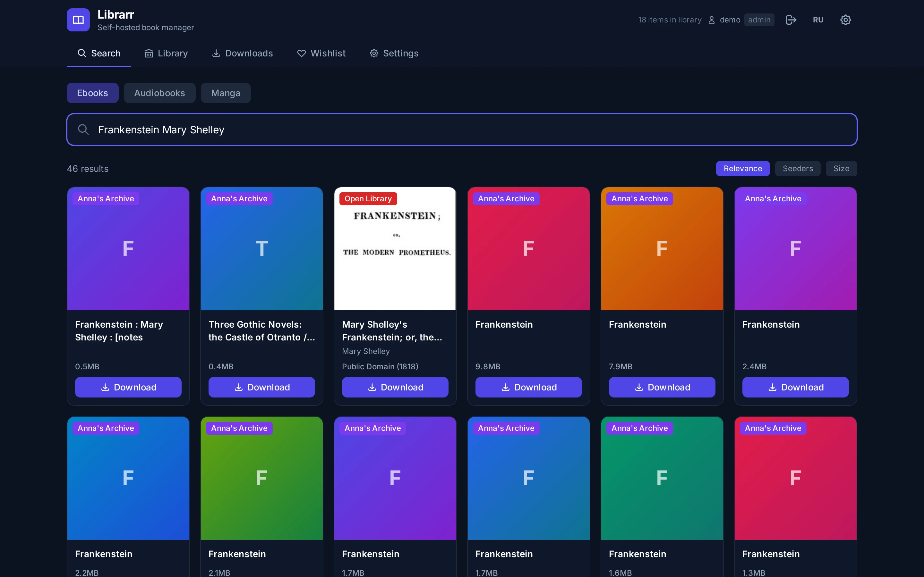Open settings via header gear icon
This screenshot has height=577, width=924.
click(845, 20)
